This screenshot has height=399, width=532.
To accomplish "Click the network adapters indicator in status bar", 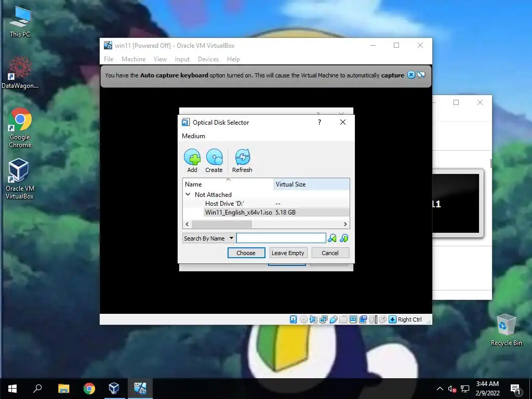I will coord(324,320).
